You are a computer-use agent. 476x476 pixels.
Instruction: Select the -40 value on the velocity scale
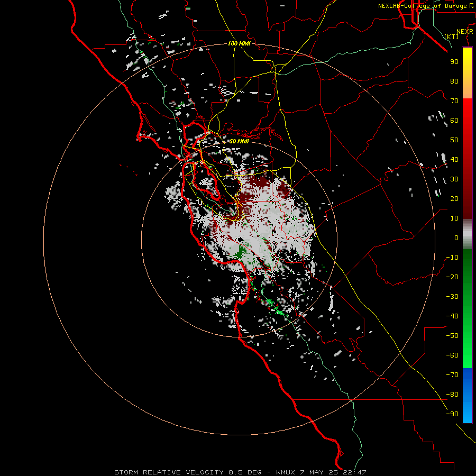click(452, 316)
